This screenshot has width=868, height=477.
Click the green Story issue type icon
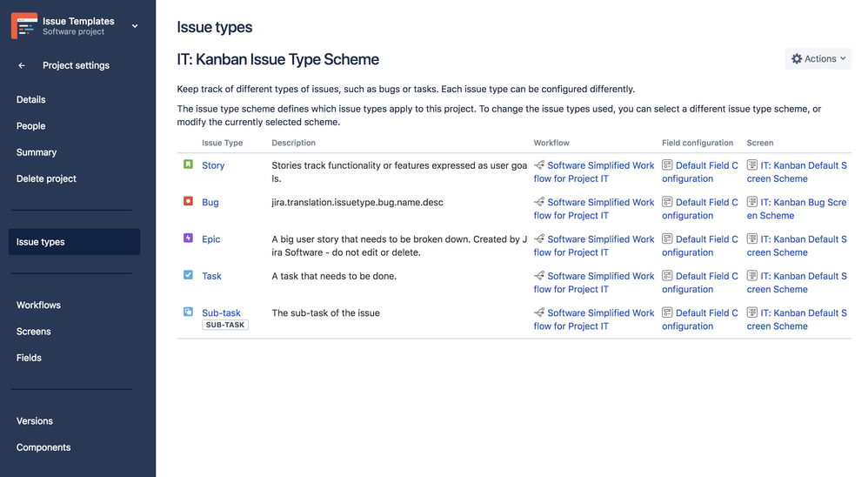tap(188, 165)
